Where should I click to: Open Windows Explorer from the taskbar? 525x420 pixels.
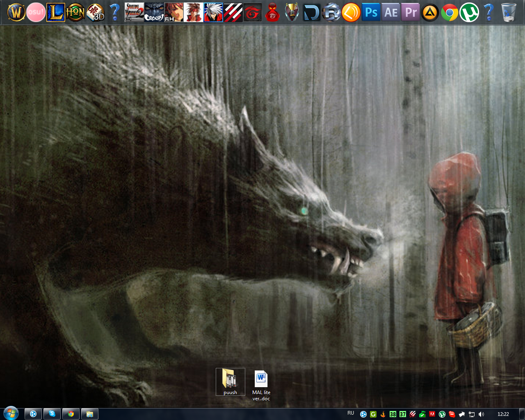coord(89,413)
